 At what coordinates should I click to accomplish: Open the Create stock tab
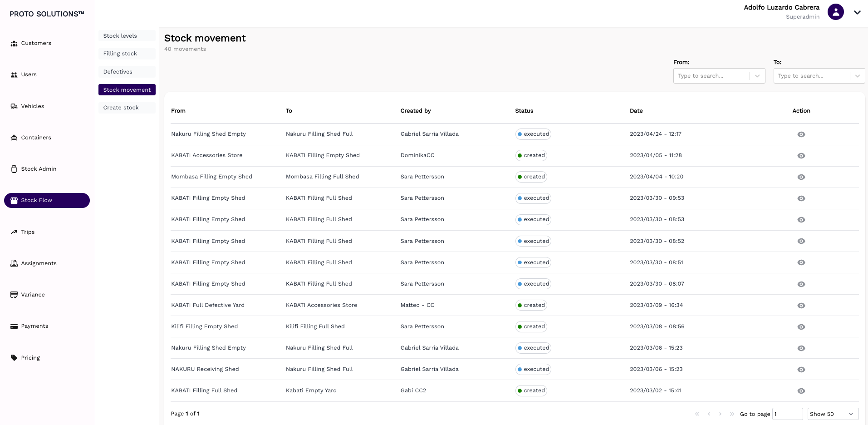pos(127,108)
